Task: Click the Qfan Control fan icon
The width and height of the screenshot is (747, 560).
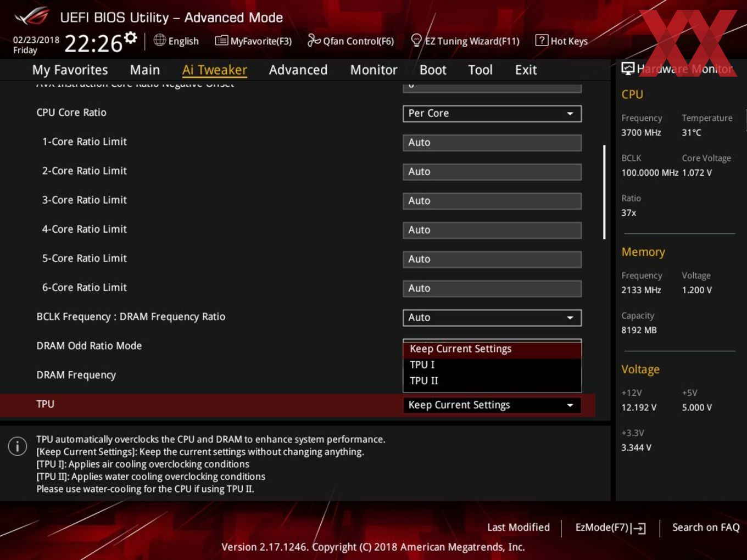Action: click(x=314, y=40)
